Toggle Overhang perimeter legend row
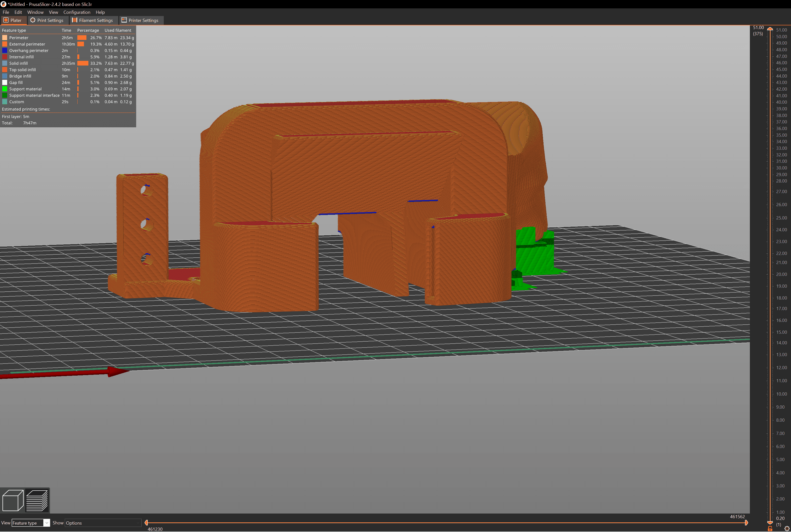 pos(68,50)
